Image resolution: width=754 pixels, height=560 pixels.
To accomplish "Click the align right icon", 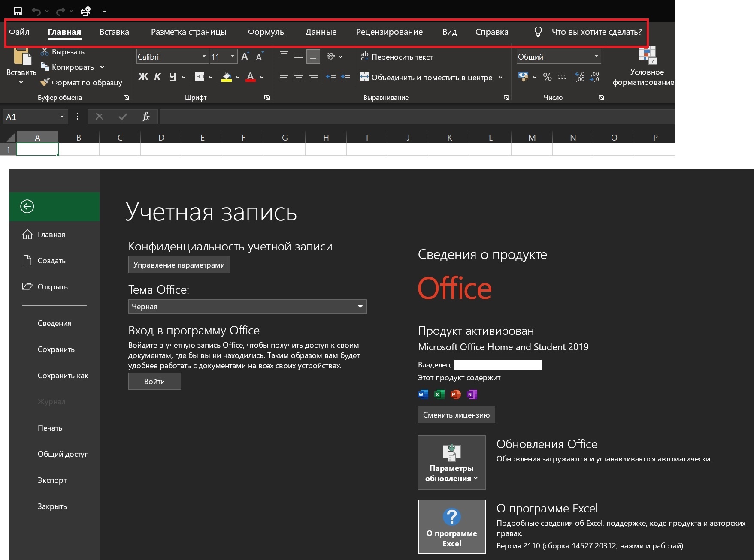I will click(x=313, y=77).
